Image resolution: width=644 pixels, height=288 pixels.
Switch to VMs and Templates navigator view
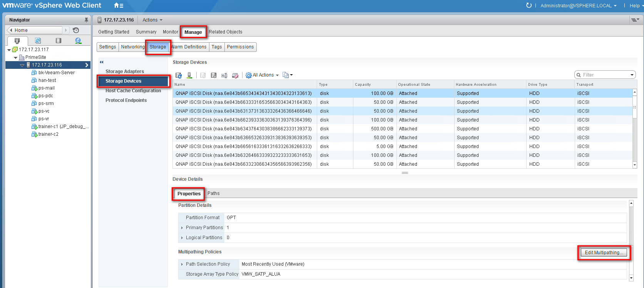tap(38, 41)
